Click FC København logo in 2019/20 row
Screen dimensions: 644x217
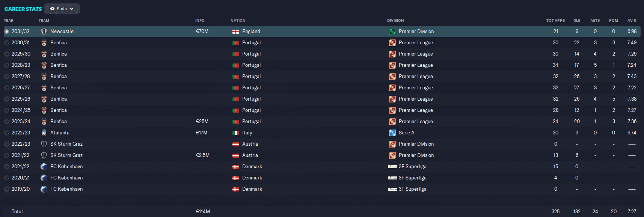tap(44, 189)
